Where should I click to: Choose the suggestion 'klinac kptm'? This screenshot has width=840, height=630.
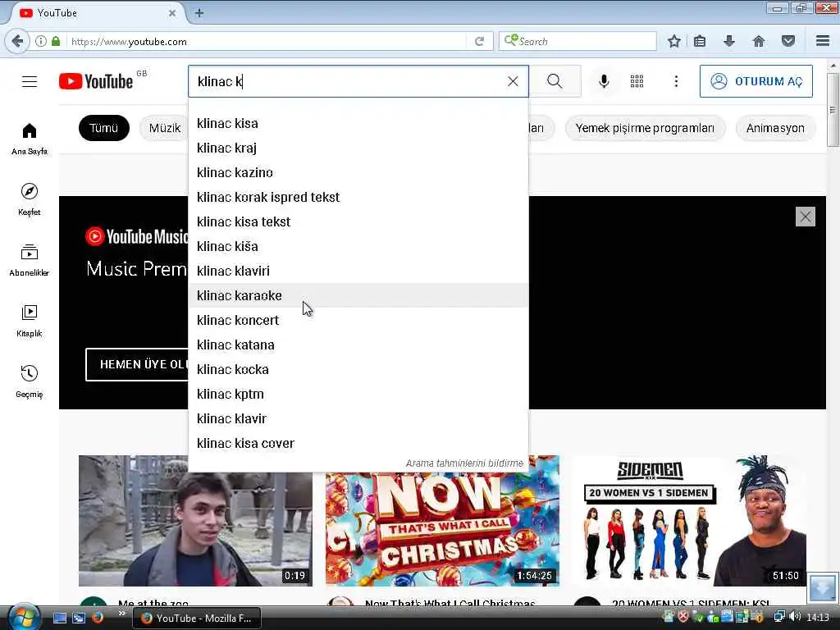pyautogui.click(x=358, y=395)
